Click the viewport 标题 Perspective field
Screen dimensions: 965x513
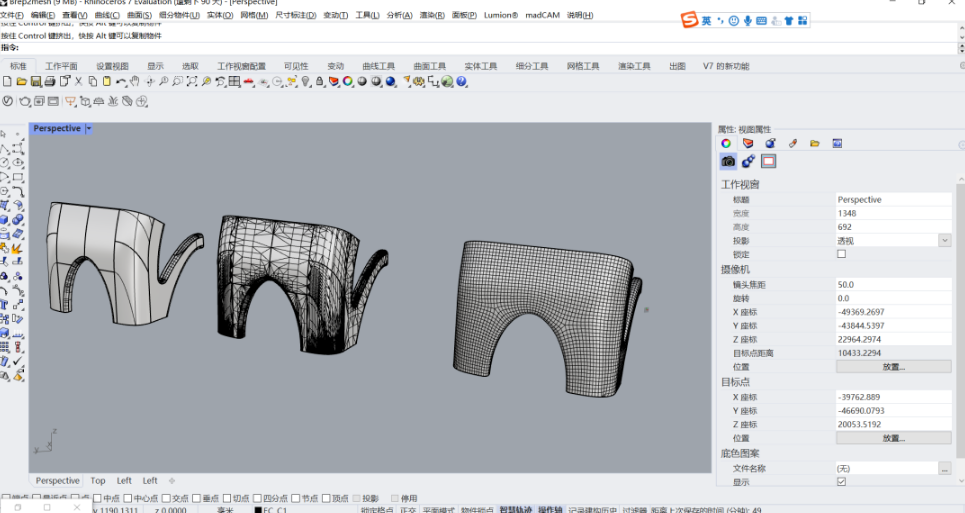coord(894,199)
